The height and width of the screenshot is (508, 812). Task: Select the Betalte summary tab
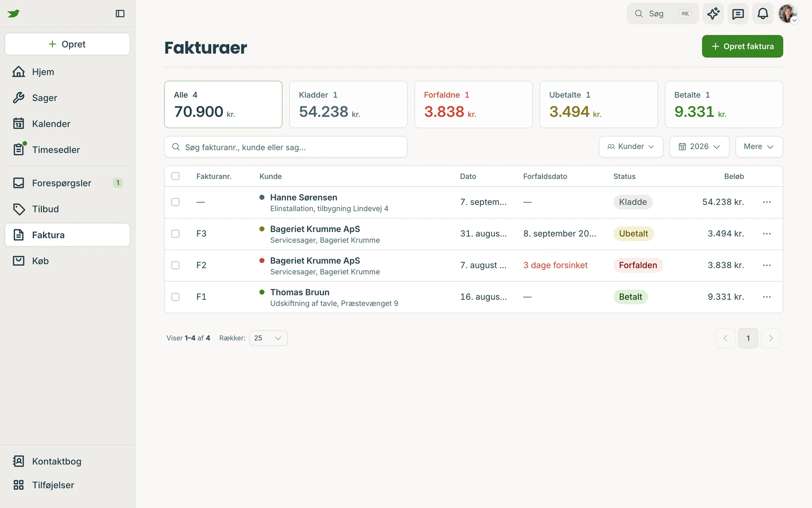tap(723, 104)
